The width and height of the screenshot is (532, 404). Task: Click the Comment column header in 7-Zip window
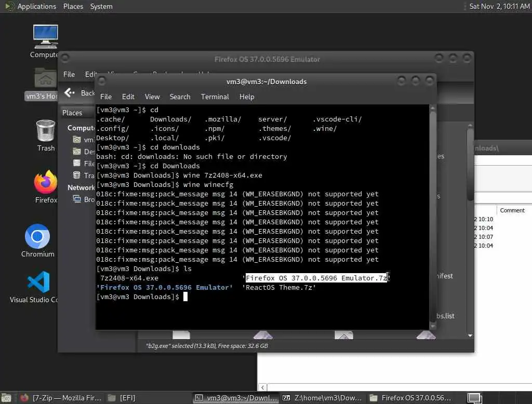tap(512, 210)
